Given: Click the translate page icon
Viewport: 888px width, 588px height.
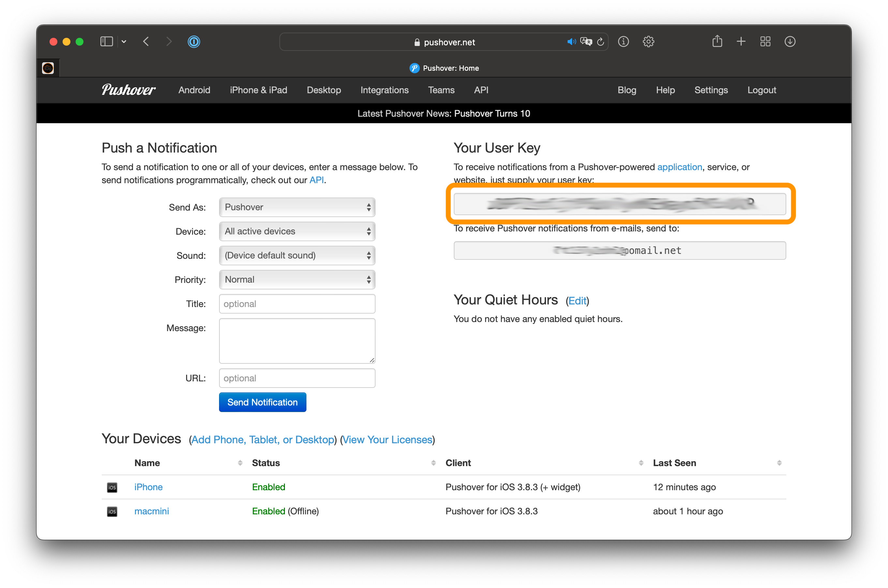Looking at the screenshot, I should 586,42.
